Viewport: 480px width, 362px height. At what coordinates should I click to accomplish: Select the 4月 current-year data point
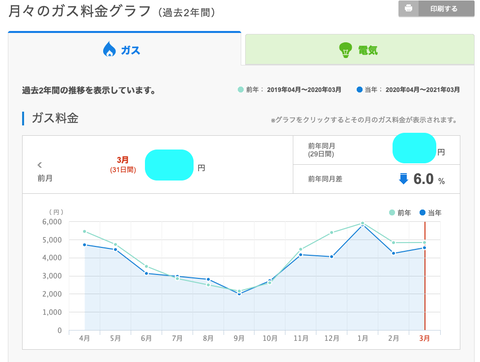[85, 245]
